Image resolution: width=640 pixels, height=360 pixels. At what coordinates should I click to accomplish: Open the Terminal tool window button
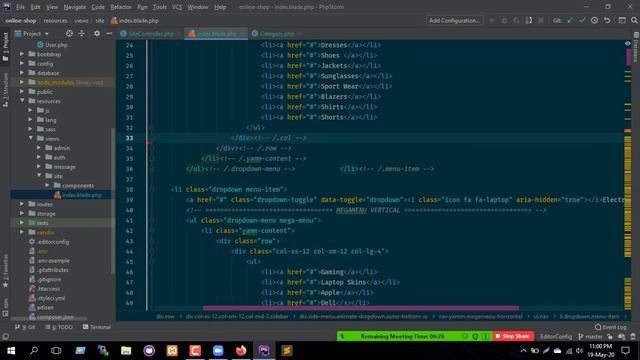97,327
